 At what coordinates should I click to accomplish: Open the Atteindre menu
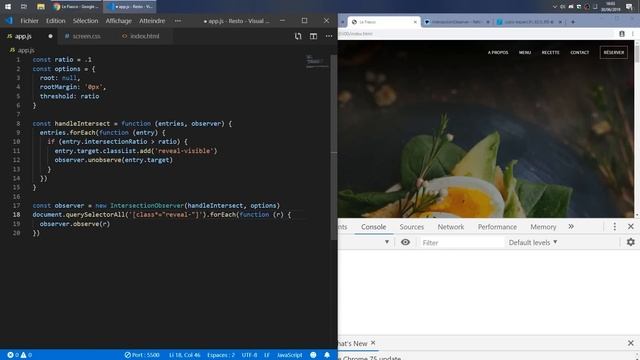pyautogui.click(x=152, y=21)
